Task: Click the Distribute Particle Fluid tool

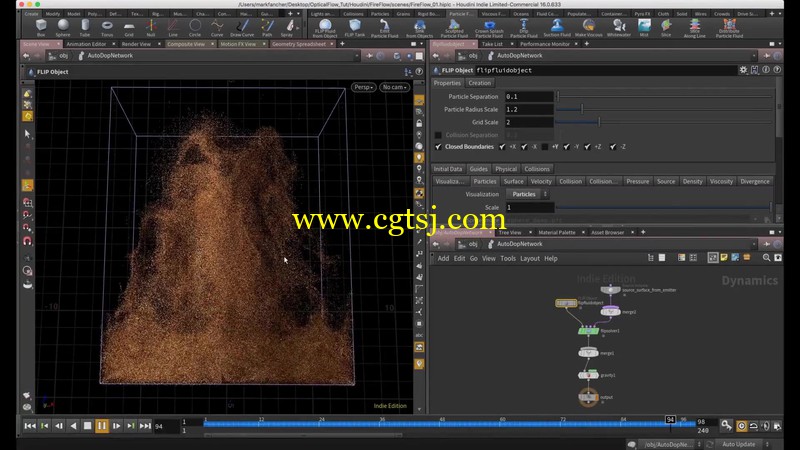Action: click(x=729, y=29)
